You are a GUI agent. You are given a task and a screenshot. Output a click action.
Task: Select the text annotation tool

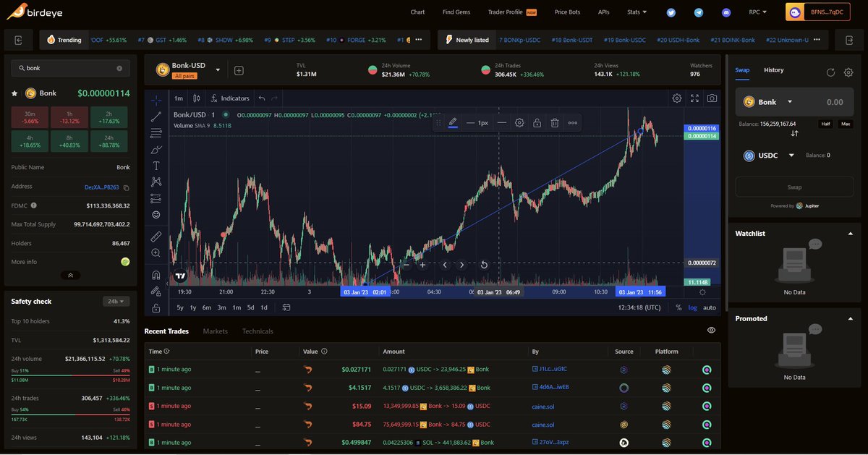click(x=156, y=166)
